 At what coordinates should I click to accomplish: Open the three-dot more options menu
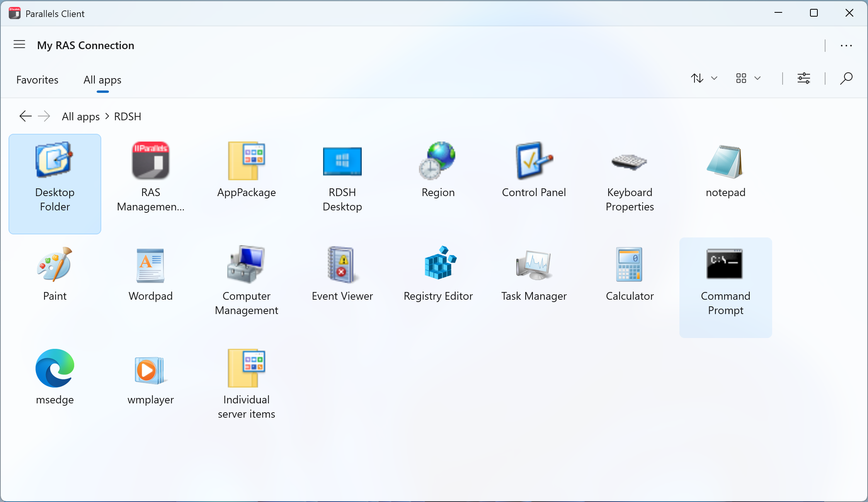coord(846,46)
